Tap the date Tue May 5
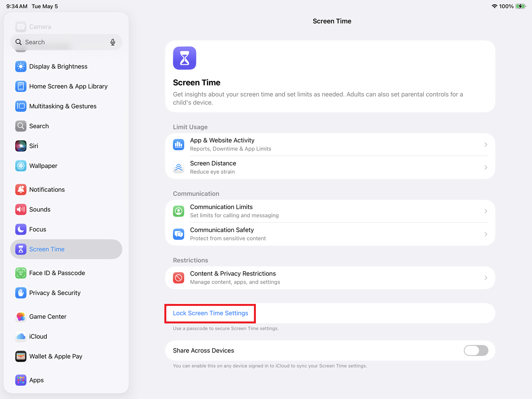532x399 pixels. (45, 6)
